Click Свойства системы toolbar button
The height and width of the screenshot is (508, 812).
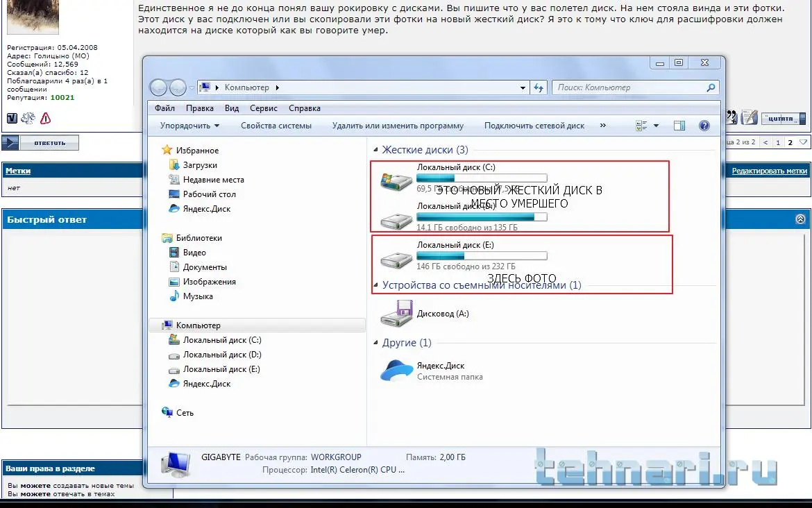coord(276,126)
